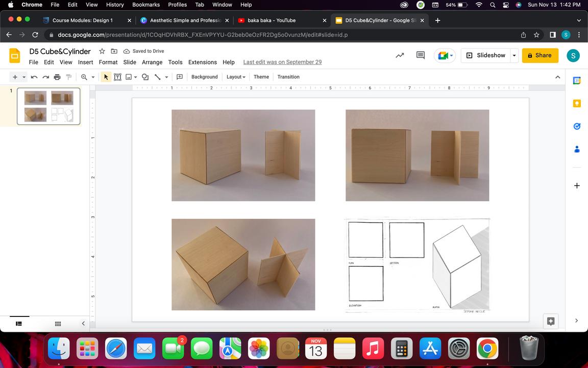This screenshot has width=588, height=368.
Task: Expand the Slideshow options arrow
Action: coord(514,55)
